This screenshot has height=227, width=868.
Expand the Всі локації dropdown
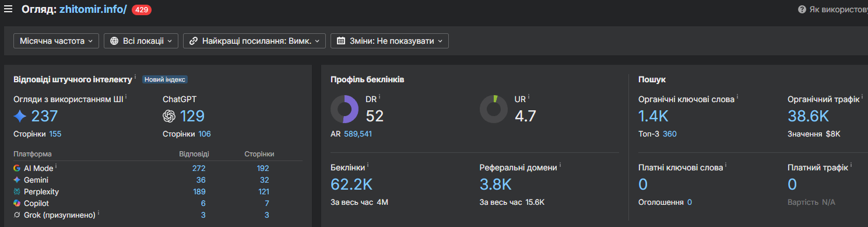(141, 41)
